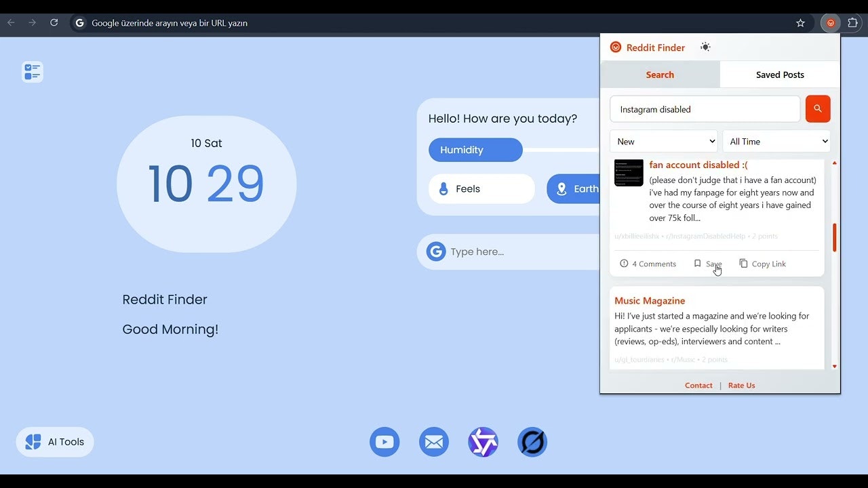
Task: Focus the browser address bar
Action: click(x=434, y=23)
